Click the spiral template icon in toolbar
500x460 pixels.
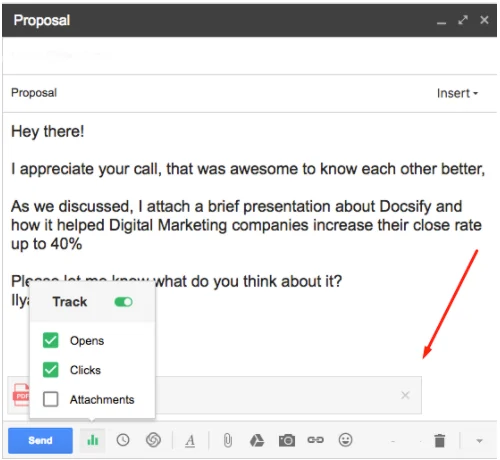click(153, 440)
